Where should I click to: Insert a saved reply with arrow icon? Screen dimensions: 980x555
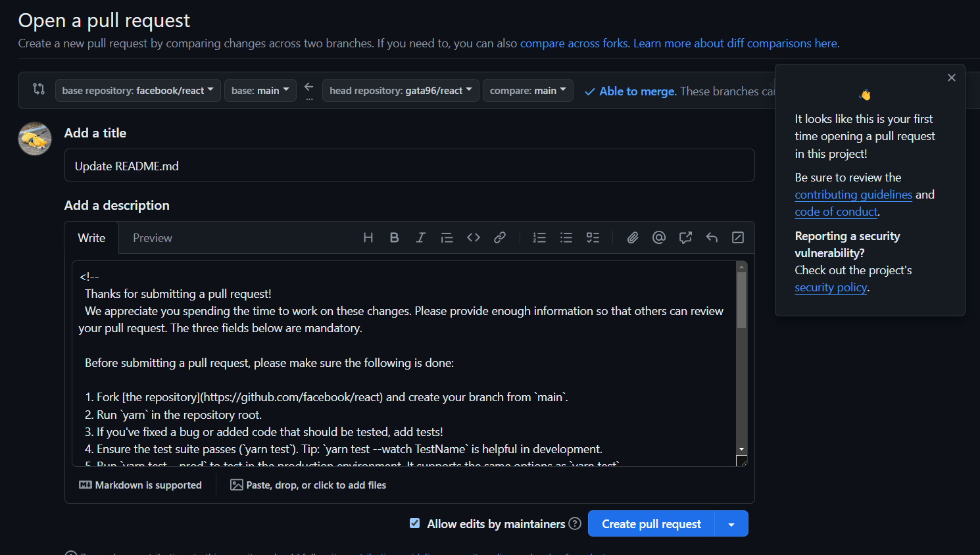712,237
